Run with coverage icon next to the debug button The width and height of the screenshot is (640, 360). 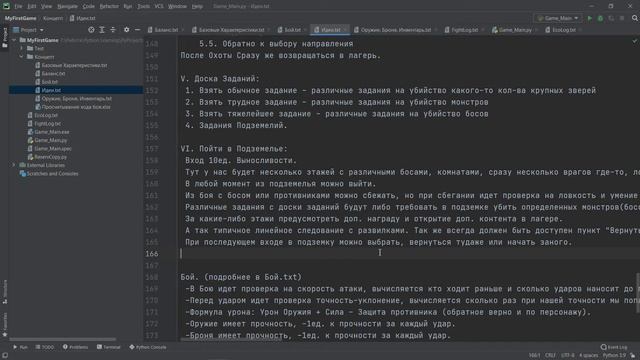[x=611, y=18]
